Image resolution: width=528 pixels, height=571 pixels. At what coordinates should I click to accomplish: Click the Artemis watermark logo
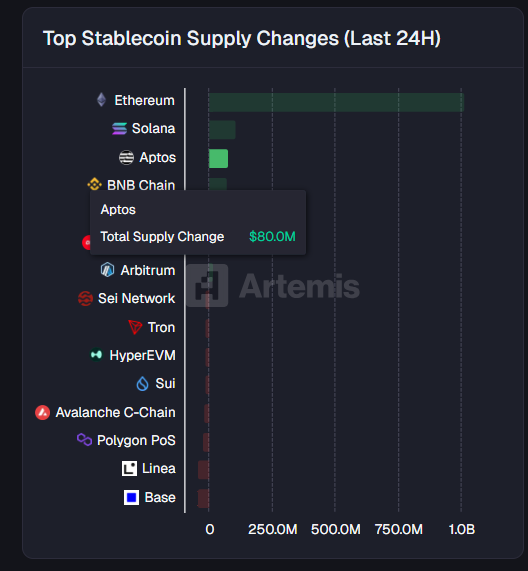pos(273,286)
